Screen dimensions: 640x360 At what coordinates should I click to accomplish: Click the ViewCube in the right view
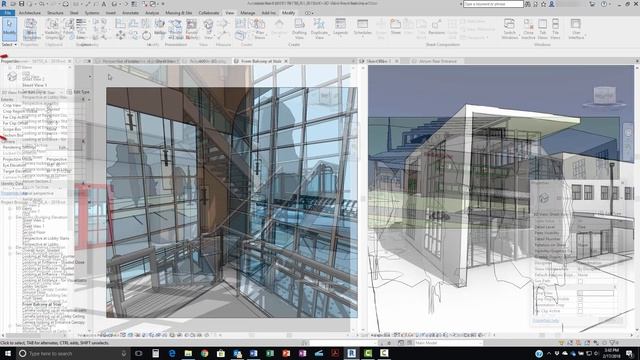pos(604,96)
